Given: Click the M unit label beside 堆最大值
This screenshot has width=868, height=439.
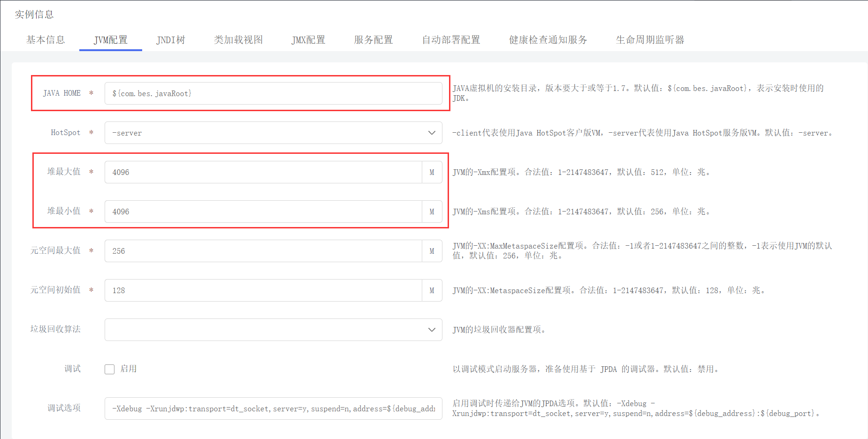Looking at the screenshot, I should [431, 172].
